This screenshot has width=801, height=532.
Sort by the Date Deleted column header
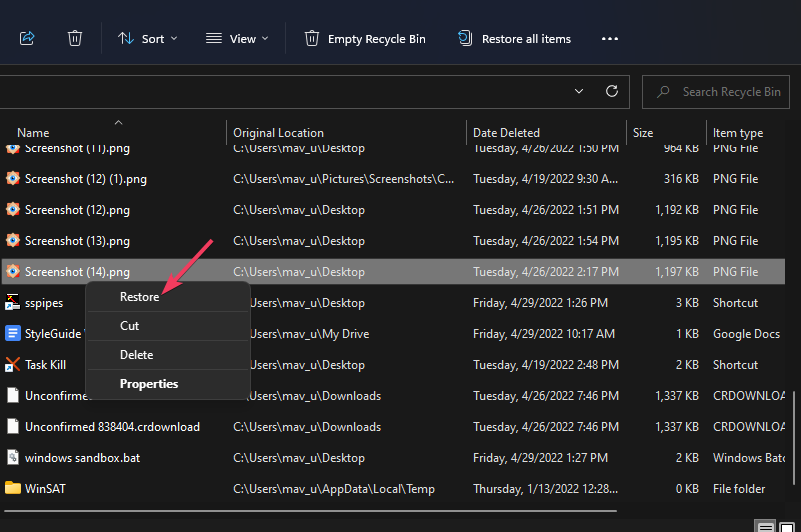[x=506, y=132]
